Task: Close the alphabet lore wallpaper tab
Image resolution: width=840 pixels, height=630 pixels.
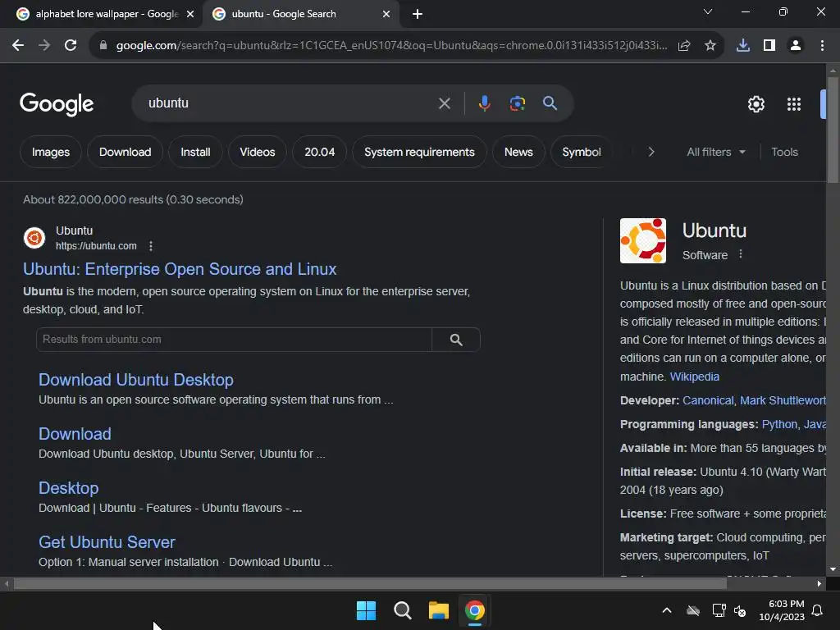Action: pos(190,14)
